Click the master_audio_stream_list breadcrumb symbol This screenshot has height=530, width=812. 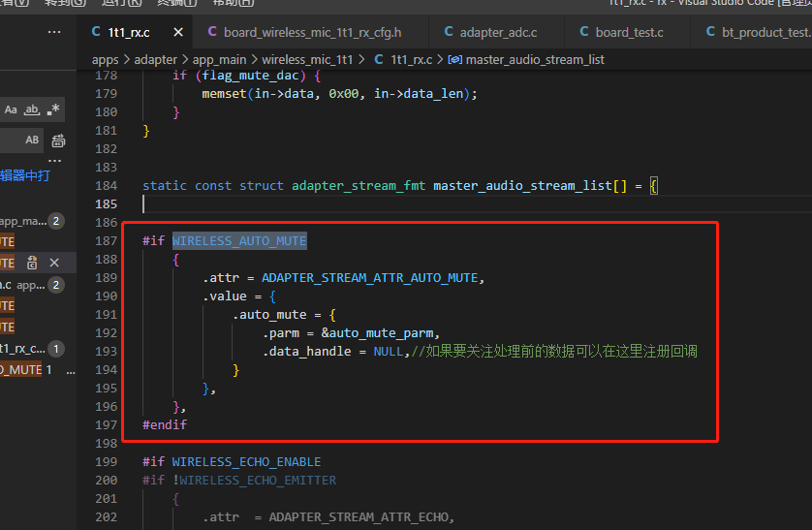click(535, 60)
